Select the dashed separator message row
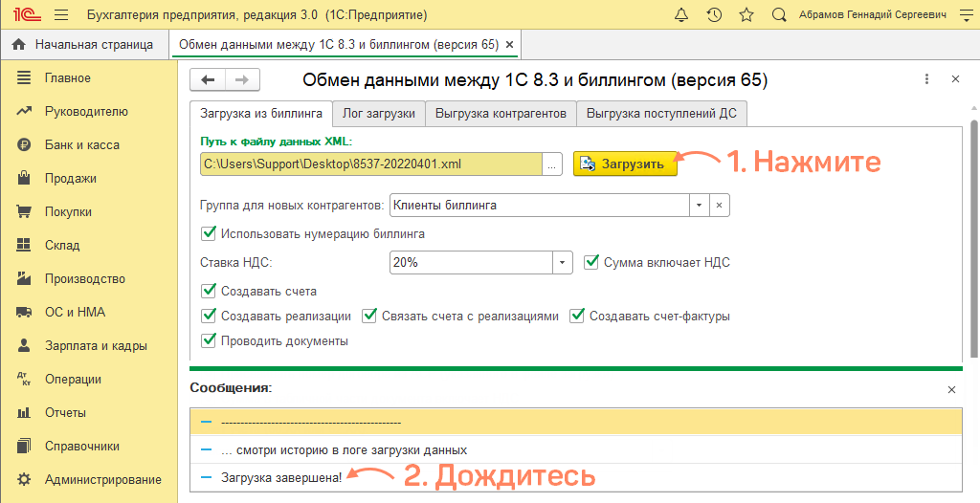Image resolution: width=980 pixels, height=503 pixels. 575,422
